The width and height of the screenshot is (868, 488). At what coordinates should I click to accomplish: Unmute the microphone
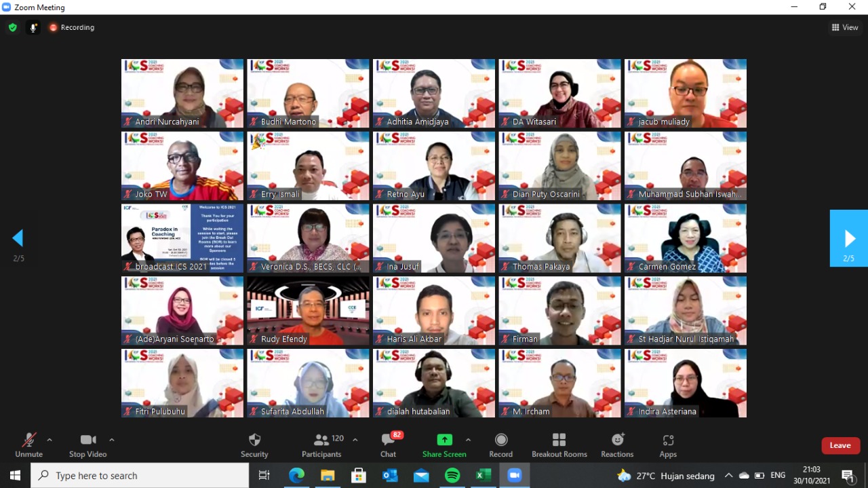28,445
